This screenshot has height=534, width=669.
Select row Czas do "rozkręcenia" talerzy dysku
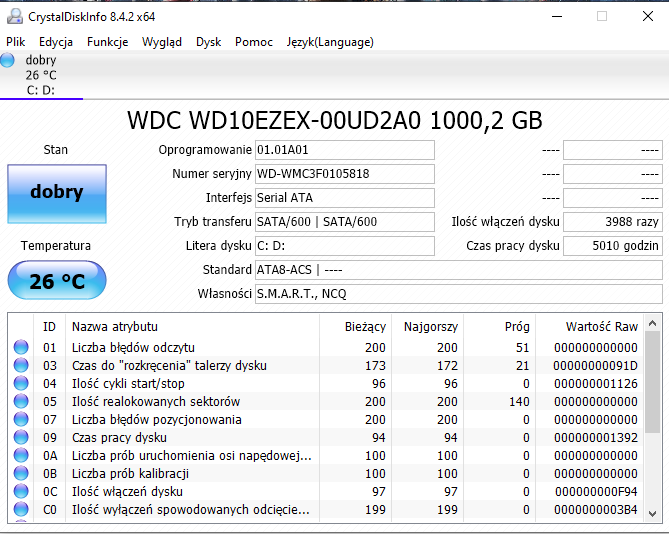pyautogui.click(x=326, y=365)
